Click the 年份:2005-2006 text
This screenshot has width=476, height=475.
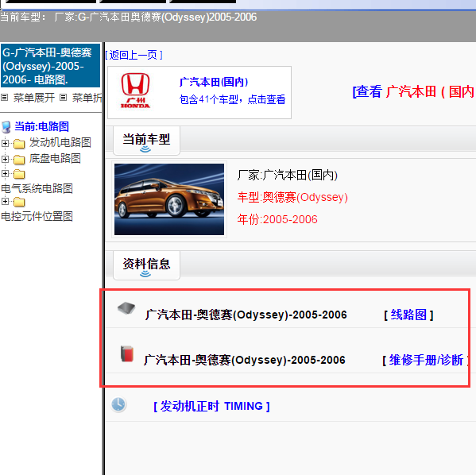coord(277,219)
